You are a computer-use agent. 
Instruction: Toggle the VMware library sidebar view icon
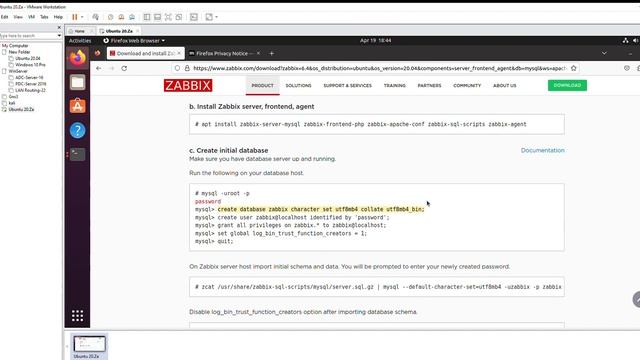click(147, 17)
